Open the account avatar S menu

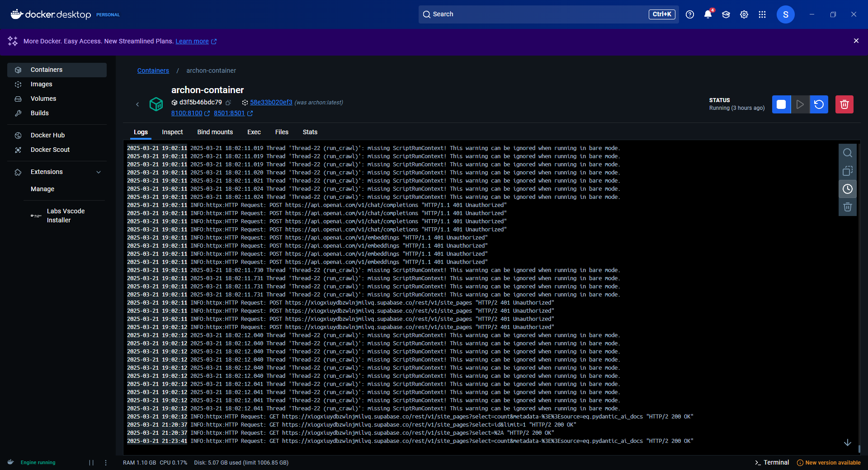[786, 14]
